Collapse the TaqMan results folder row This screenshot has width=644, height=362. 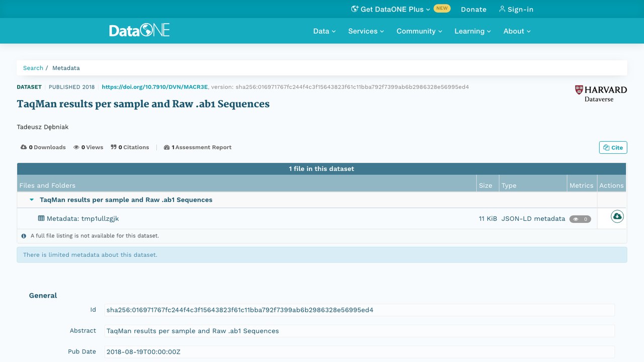pyautogui.click(x=32, y=200)
